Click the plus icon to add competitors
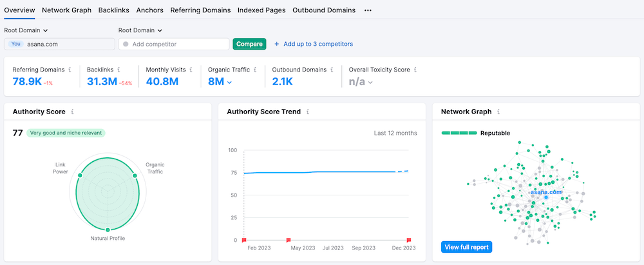644x265 pixels. tap(277, 44)
